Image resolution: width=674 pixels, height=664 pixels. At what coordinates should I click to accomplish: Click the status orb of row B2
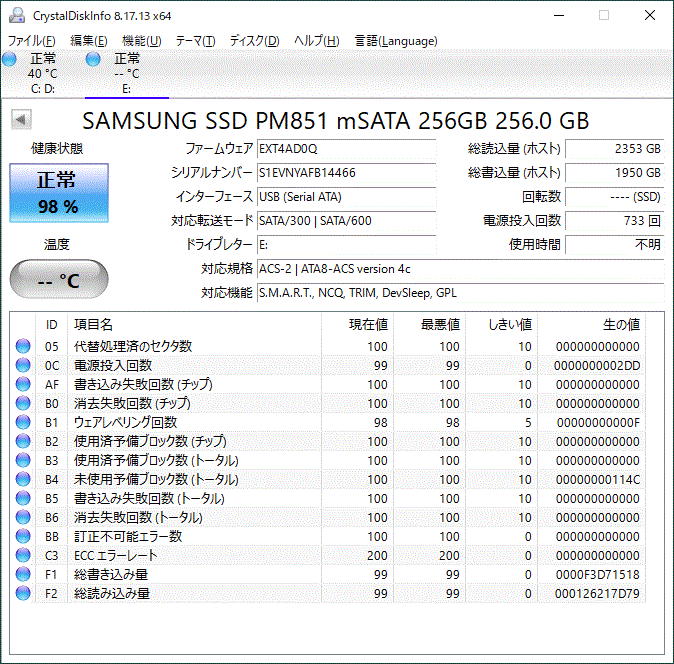pyautogui.click(x=23, y=441)
